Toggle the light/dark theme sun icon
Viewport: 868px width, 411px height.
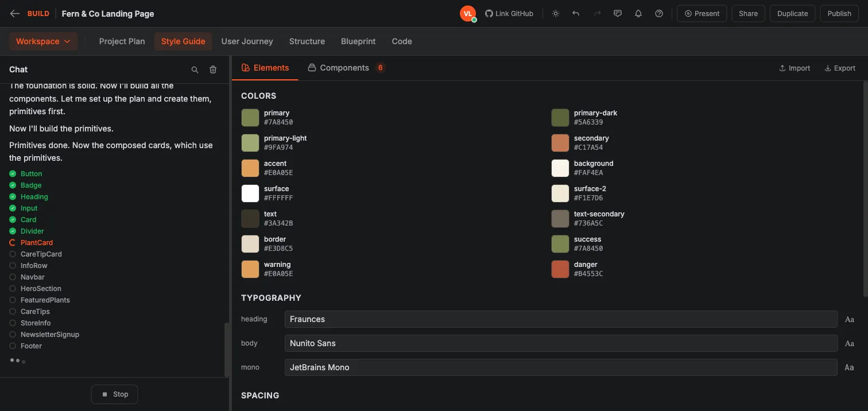tap(555, 14)
